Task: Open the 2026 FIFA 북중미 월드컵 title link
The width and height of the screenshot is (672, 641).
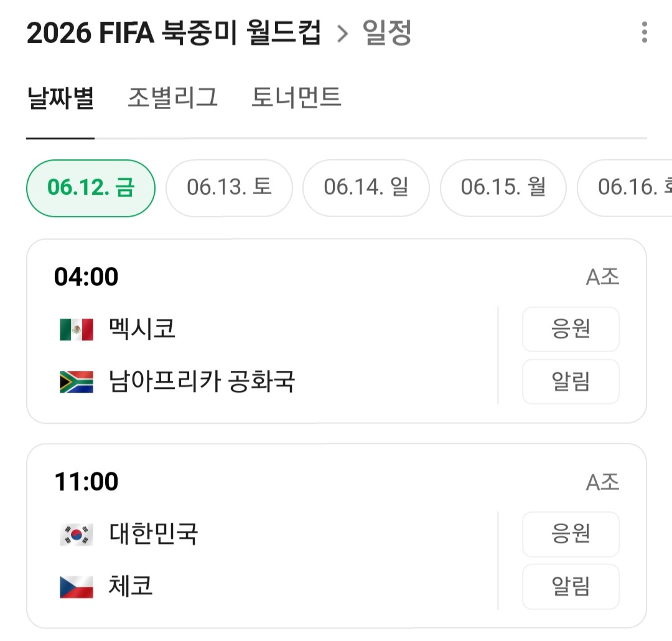Action: 174,32
